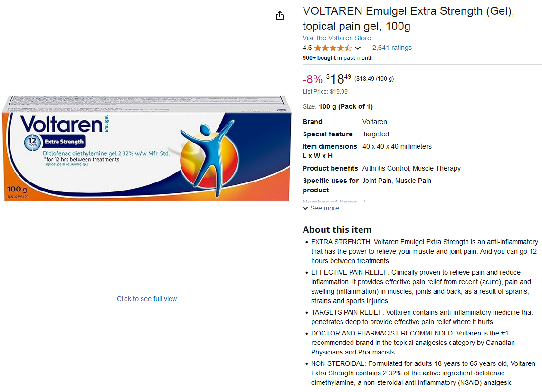
Task: Open Click to see full view
Action: [x=147, y=299]
